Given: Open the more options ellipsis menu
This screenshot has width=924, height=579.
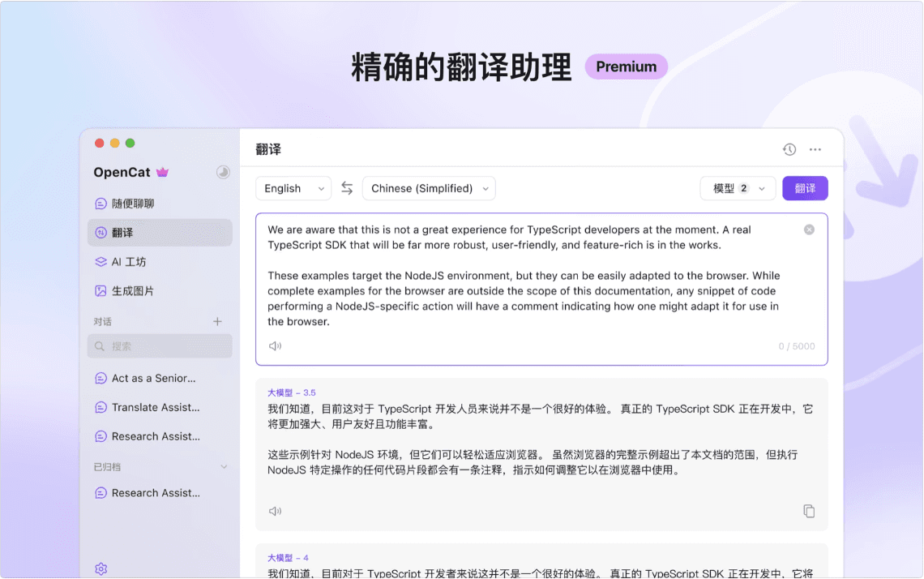Looking at the screenshot, I should point(815,150).
